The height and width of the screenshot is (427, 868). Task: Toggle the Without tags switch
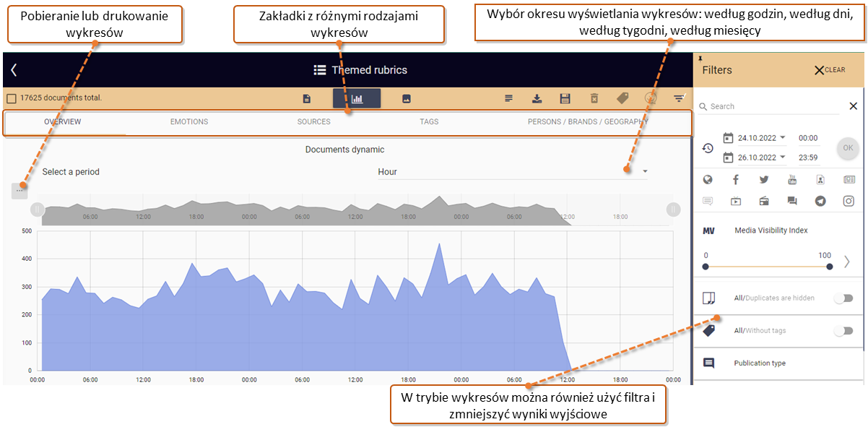click(x=843, y=331)
